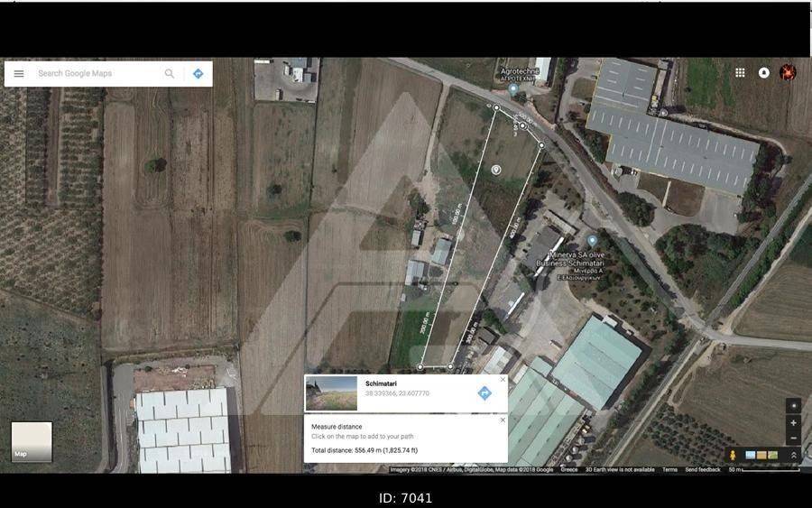This screenshot has height=508, width=812.
Task: Switch from satellite to Map view
Action: point(32,441)
